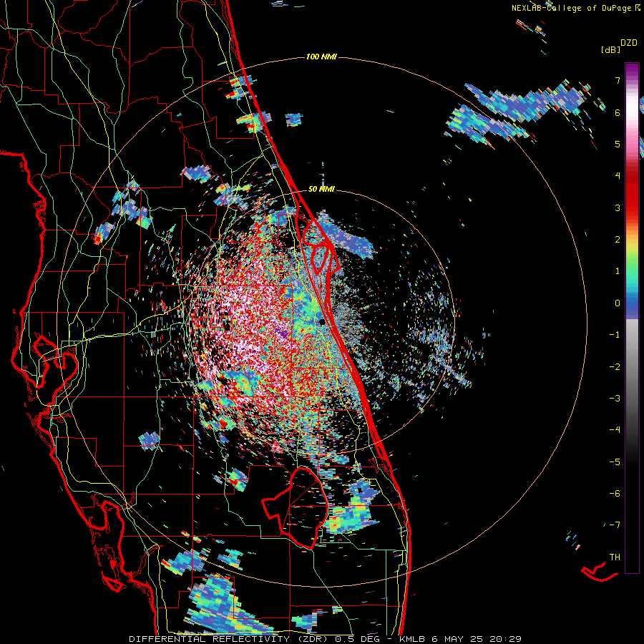Click the '0.5 DEG' elevation angle text
Image resolution: width=644 pixels, height=644 pixels.
click(358, 639)
